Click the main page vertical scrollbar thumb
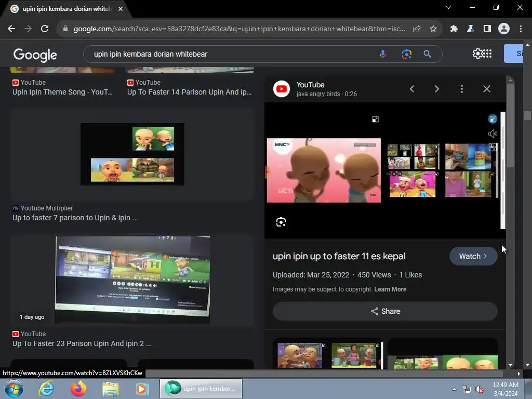This screenshot has width=532, height=399. (x=527, y=116)
